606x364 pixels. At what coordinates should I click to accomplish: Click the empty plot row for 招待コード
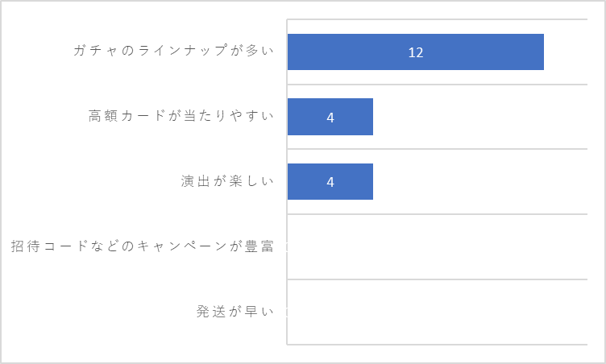coord(437,246)
